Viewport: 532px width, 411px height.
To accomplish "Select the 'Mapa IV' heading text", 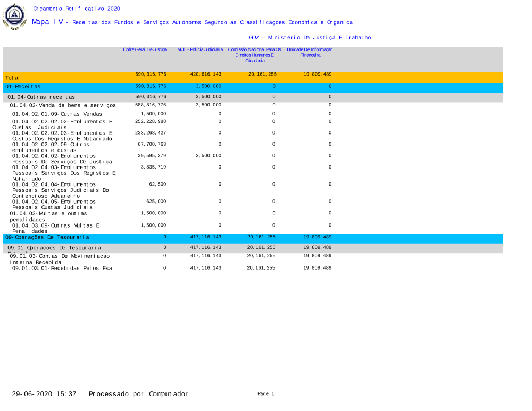I will coord(47,22).
